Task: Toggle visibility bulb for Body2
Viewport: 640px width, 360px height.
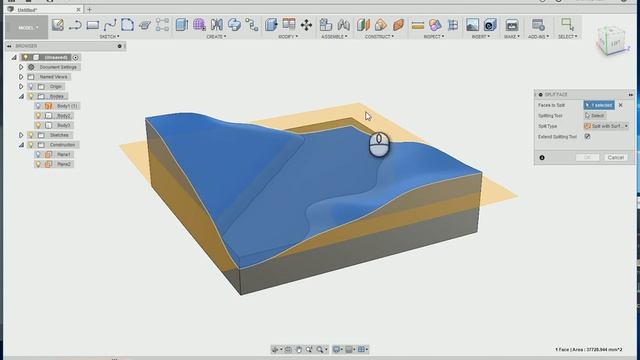Action: pyautogui.click(x=38, y=116)
